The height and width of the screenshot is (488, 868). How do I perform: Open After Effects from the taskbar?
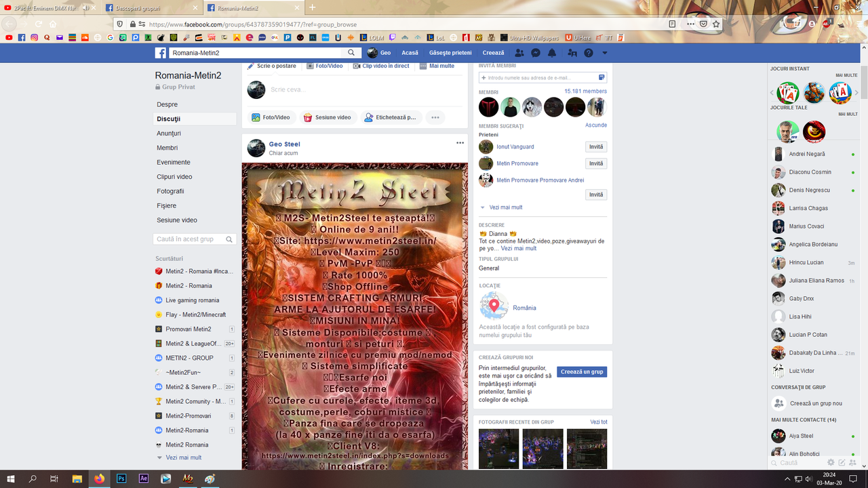(x=144, y=479)
